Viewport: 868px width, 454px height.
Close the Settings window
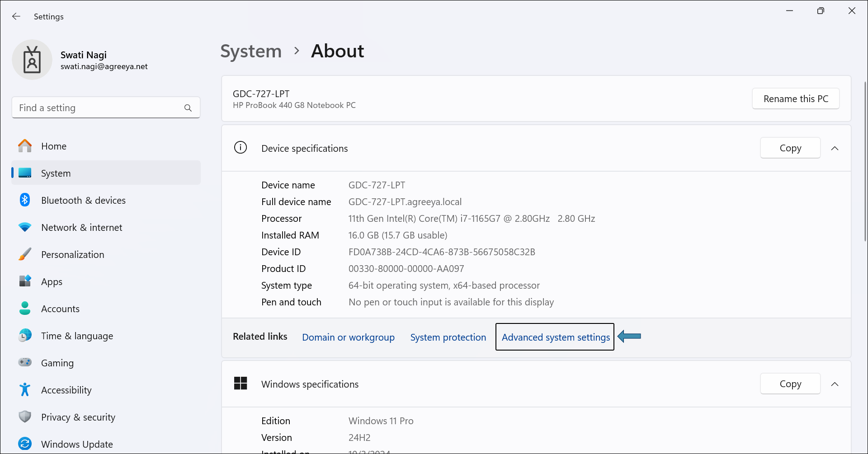click(x=852, y=10)
